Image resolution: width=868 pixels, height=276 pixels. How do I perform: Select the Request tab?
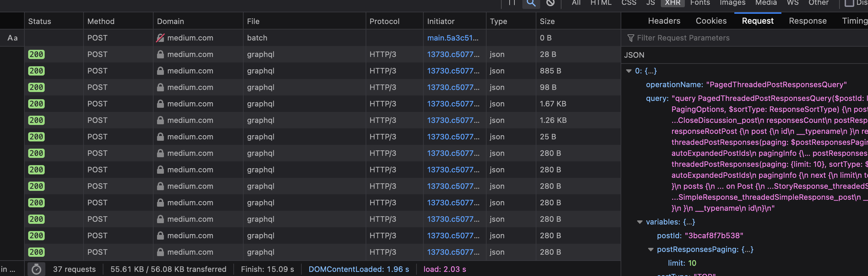coord(758,21)
